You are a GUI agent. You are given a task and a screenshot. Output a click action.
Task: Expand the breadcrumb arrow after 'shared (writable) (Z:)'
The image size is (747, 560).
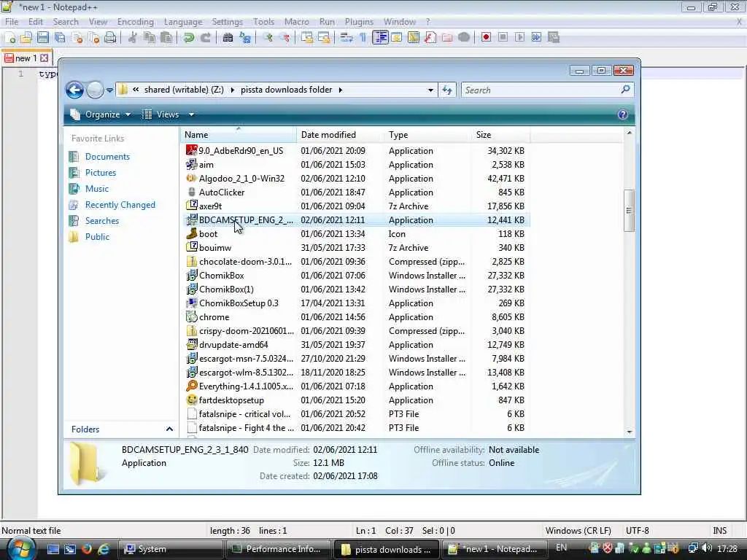coord(233,90)
